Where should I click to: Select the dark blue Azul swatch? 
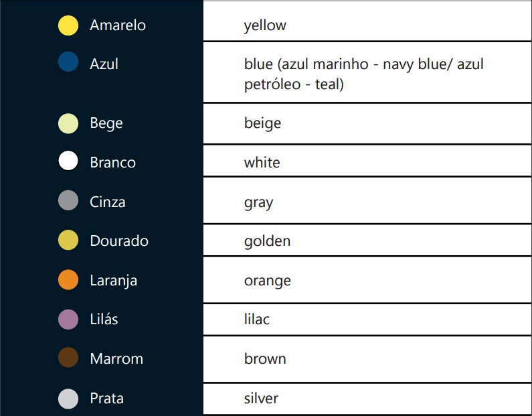click(68, 62)
